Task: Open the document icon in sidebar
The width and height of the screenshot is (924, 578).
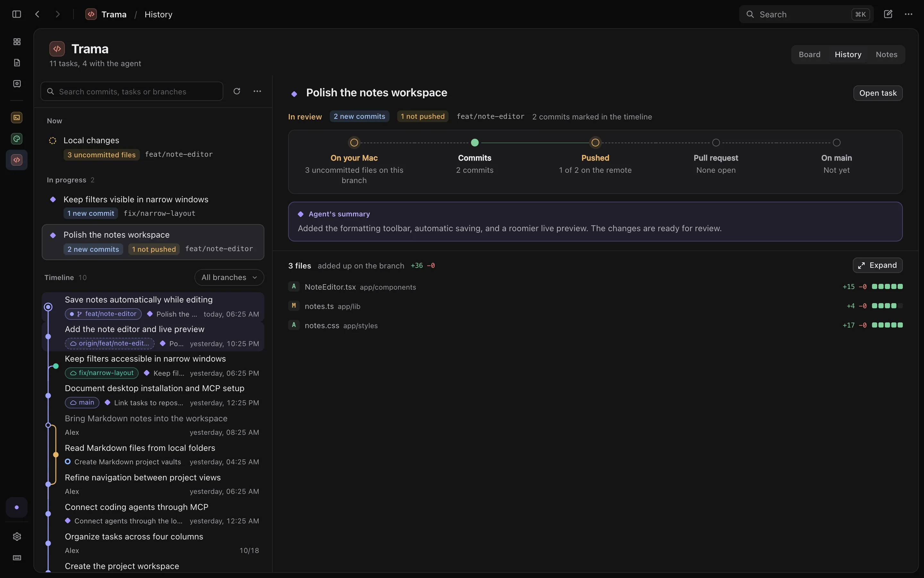Action: click(17, 63)
